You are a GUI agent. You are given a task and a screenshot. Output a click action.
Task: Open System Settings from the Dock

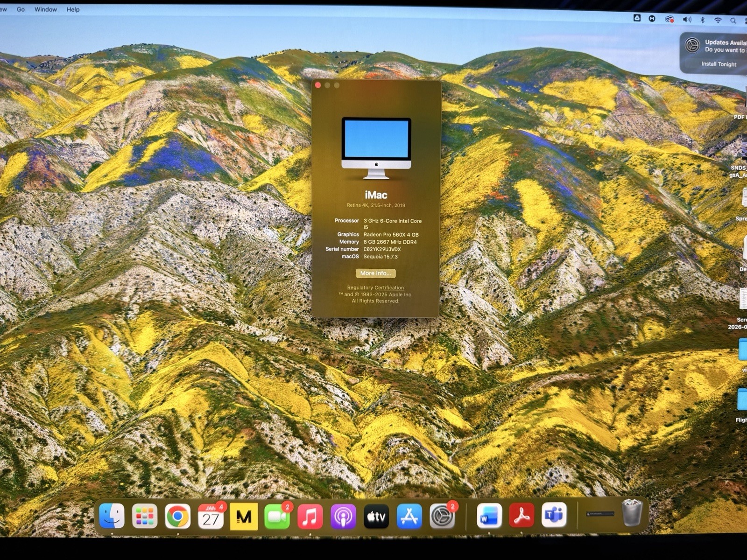click(x=442, y=516)
